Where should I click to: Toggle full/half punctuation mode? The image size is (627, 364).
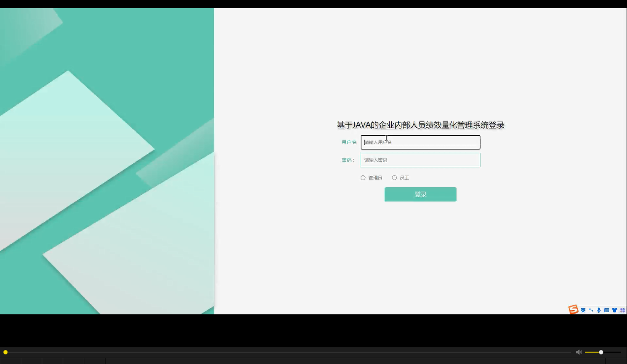(590, 310)
